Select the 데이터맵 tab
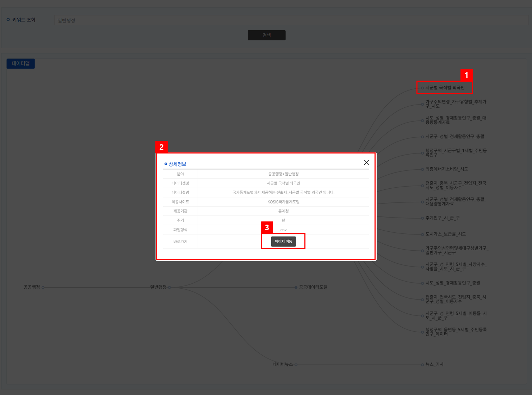 (x=21, y=63)
